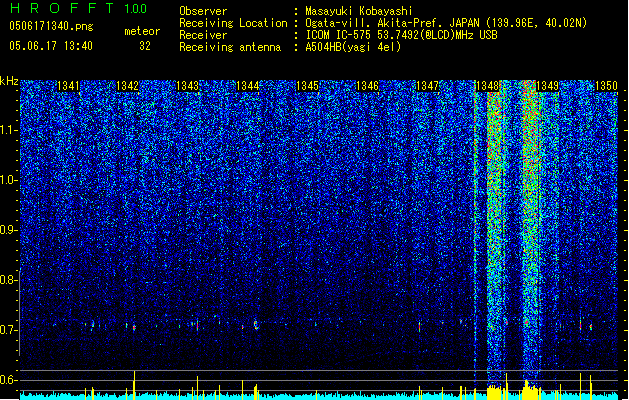Click the 1341 time marker

[x=68, y=86]
